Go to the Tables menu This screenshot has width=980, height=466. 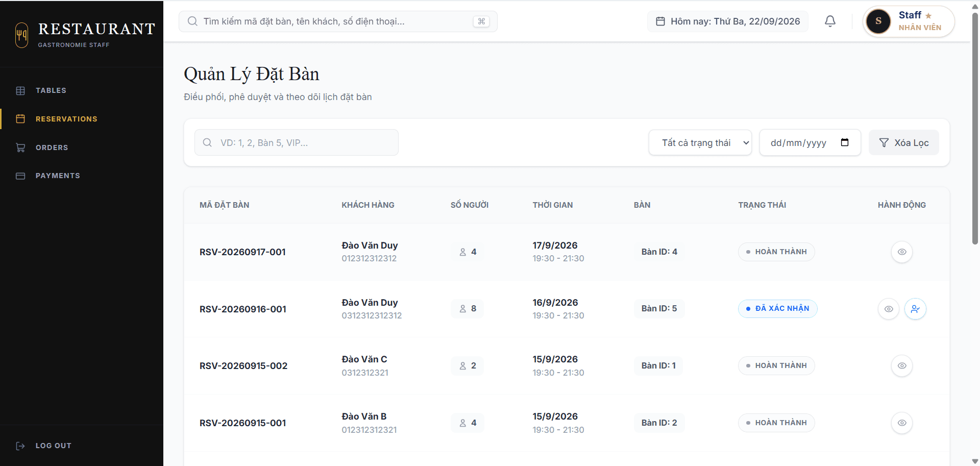(x=51, y=90)
